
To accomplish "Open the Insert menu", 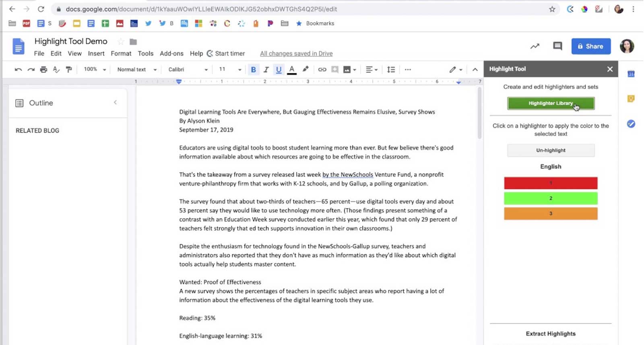I will pyautogui.click(x=96, y=54).
